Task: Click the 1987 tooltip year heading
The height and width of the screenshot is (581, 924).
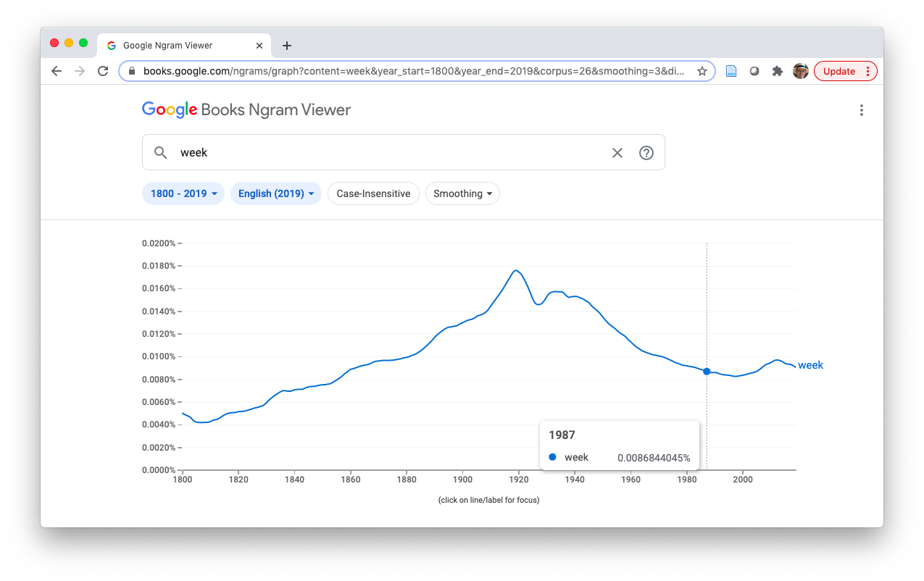Action: tap(562, 435)
